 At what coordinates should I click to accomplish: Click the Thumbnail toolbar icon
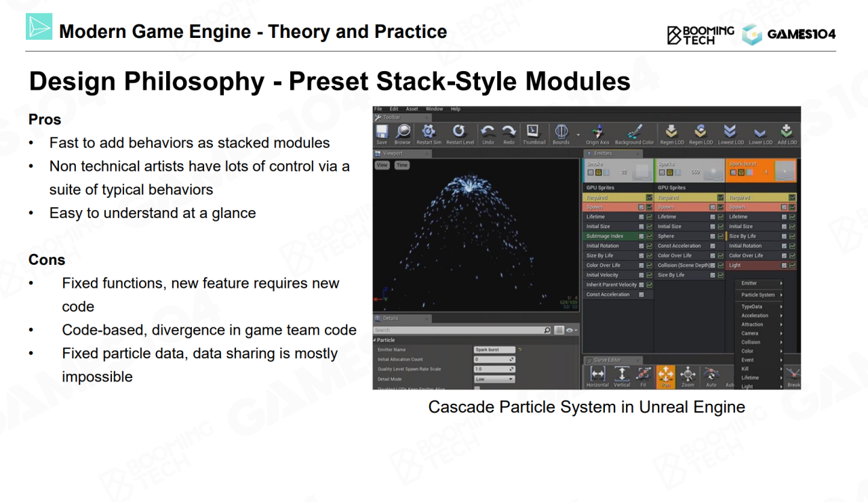(533, 131)
